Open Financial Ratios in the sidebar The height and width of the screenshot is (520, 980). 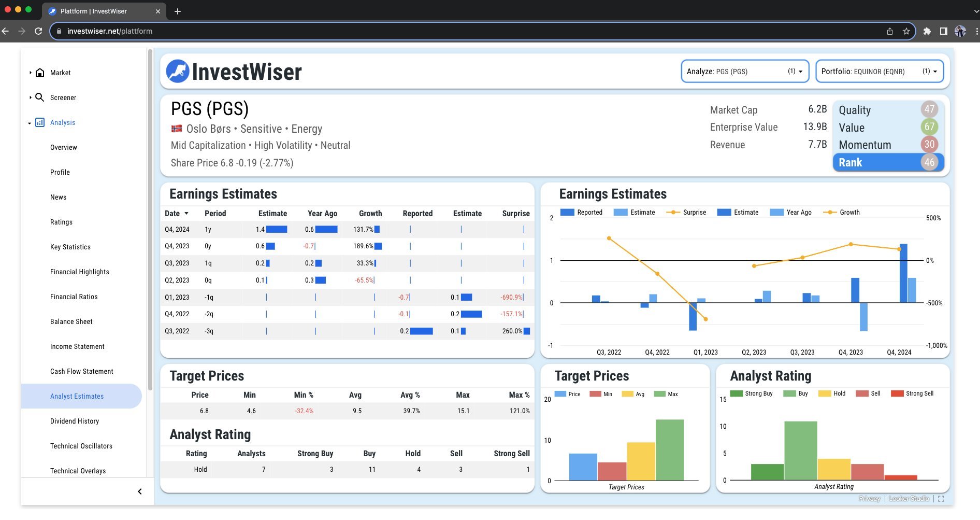[74, 297]
